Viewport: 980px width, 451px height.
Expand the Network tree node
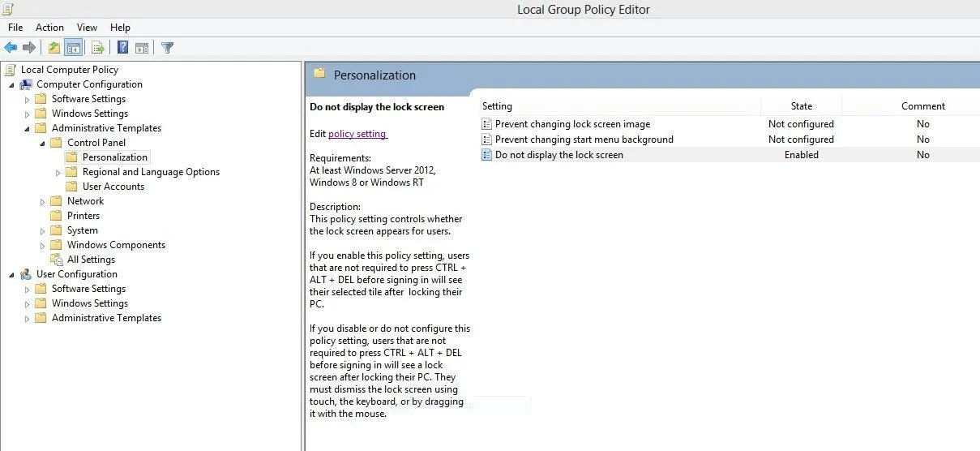43,201
